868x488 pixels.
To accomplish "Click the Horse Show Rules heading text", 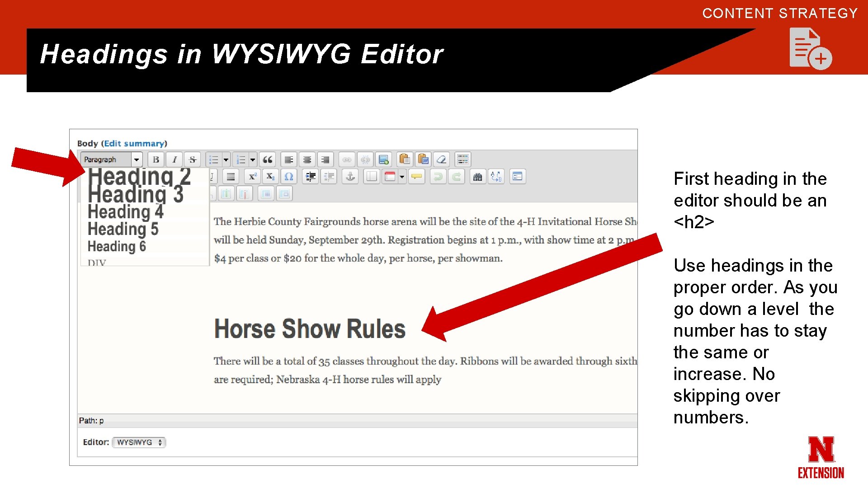I will (x=310, y=328).
